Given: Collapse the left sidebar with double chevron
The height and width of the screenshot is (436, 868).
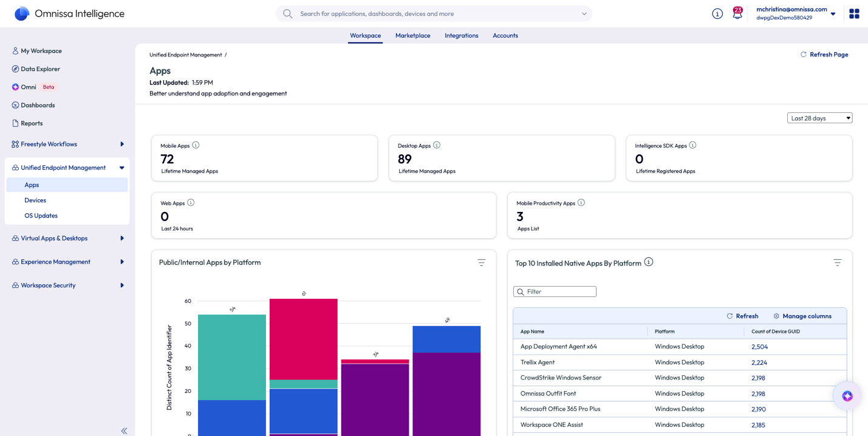Looking at the screenshot, I should 124,431.
